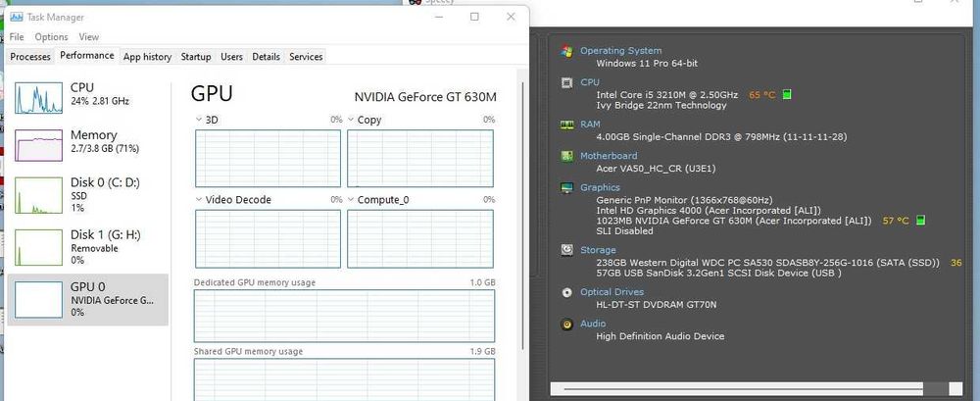Click the Shared GPU memory usage graph
Image resolution: width=980 pixels, height=401 pixels.
[x=344, y=379]
